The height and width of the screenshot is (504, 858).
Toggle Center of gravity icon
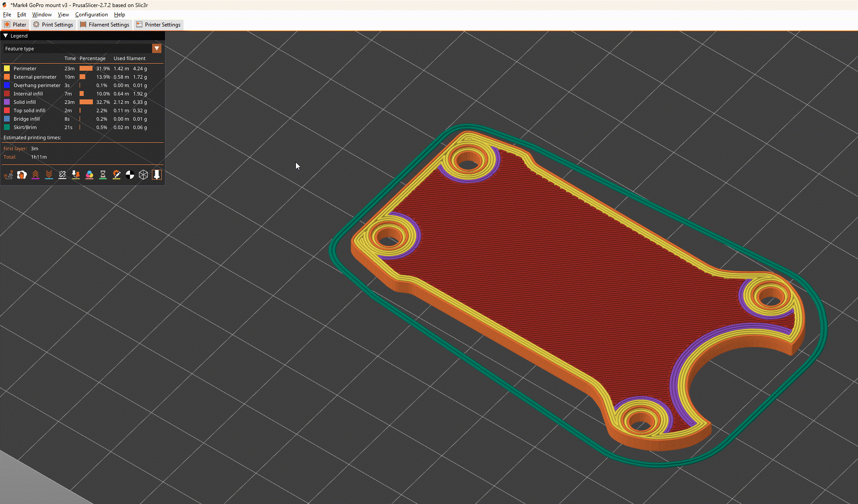point(130,175)
